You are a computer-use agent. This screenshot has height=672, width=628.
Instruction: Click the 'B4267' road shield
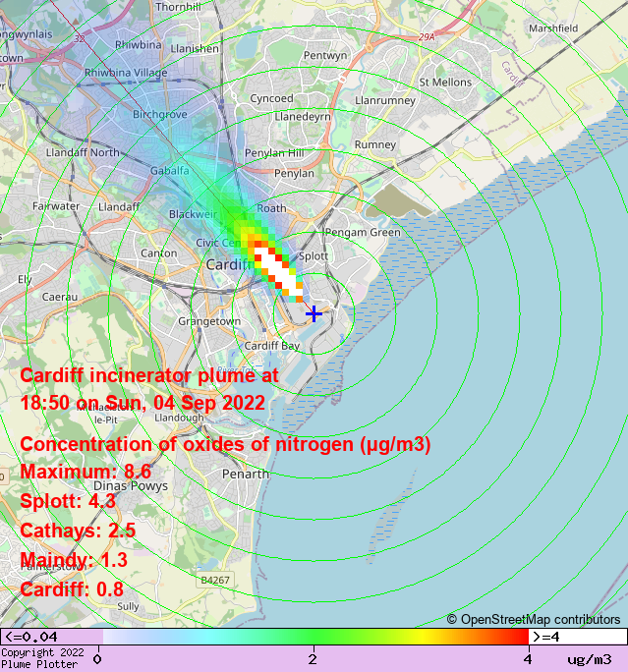click(x=215, y=581)
